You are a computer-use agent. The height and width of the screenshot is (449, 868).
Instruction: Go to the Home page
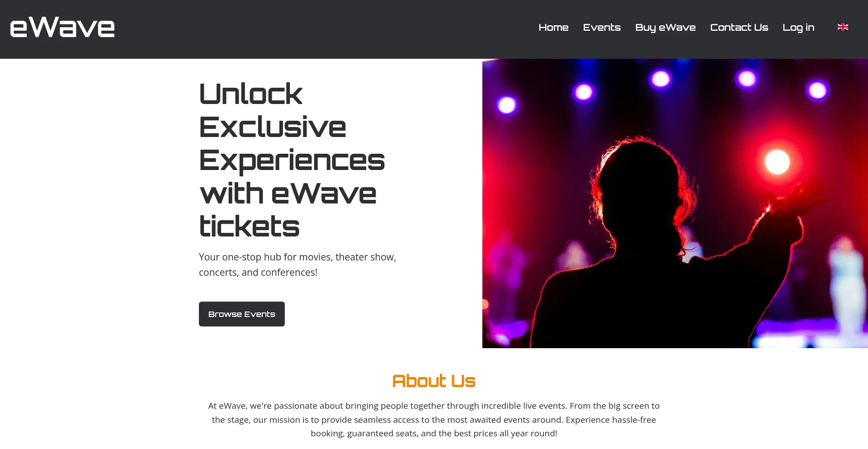point(553,28)
